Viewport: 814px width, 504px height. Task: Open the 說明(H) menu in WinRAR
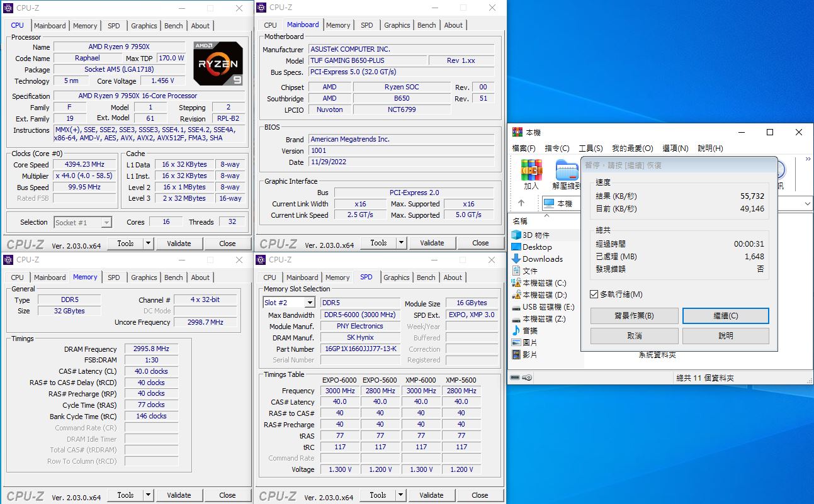pyautogui.click(x=710, y=148)
